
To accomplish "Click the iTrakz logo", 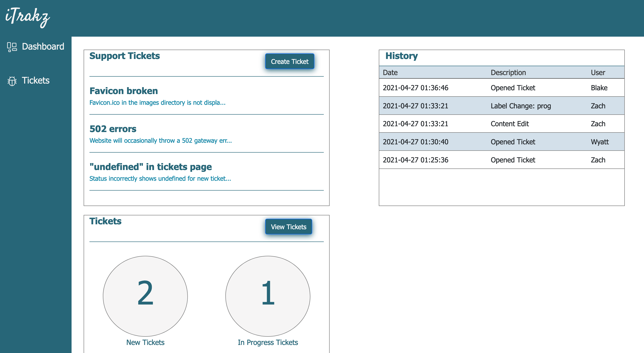I will [28, 17].
